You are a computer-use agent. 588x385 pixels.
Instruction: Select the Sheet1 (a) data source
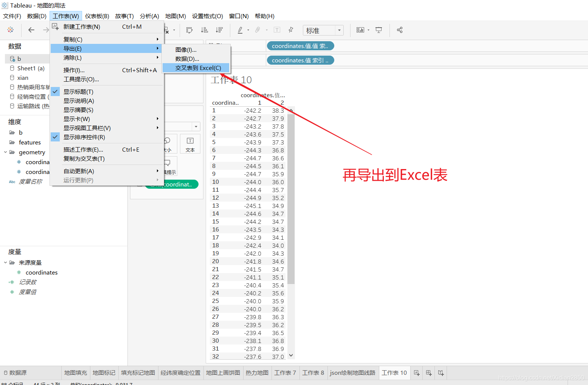[x=31, y=68]
